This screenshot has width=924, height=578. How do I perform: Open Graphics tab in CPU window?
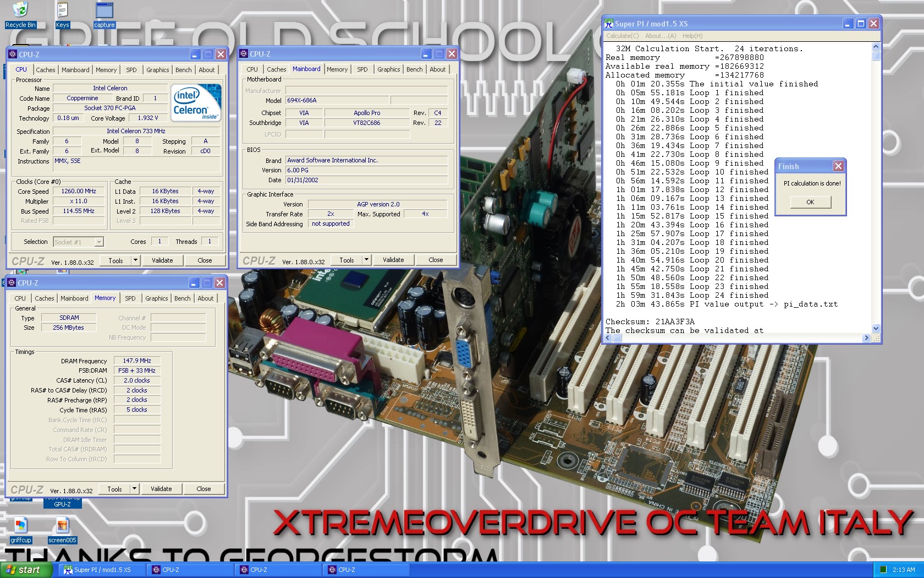158,70
